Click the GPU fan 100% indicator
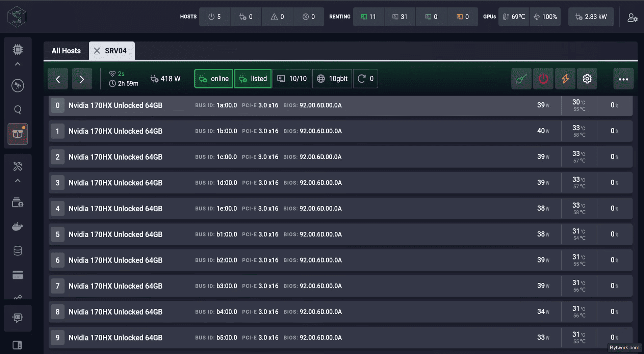Viewport: 644px width, 354px height. [545, 17]
